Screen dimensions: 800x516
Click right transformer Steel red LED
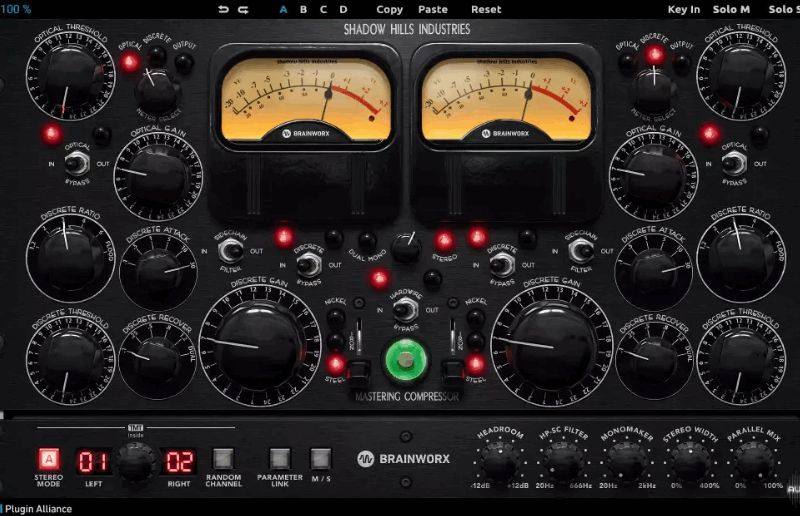tap(476, 364)
